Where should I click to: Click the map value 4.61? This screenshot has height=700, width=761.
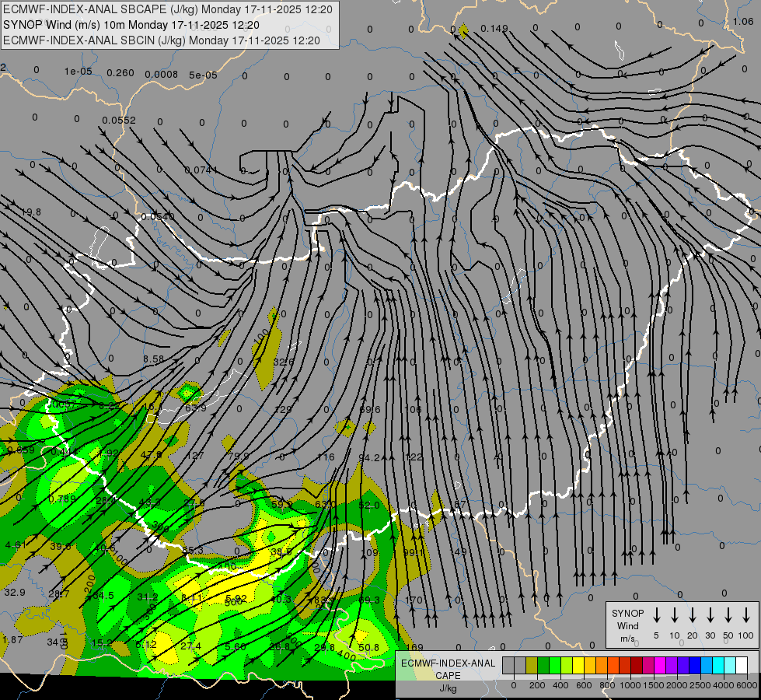pyautogui.click(x=16, y=544)
